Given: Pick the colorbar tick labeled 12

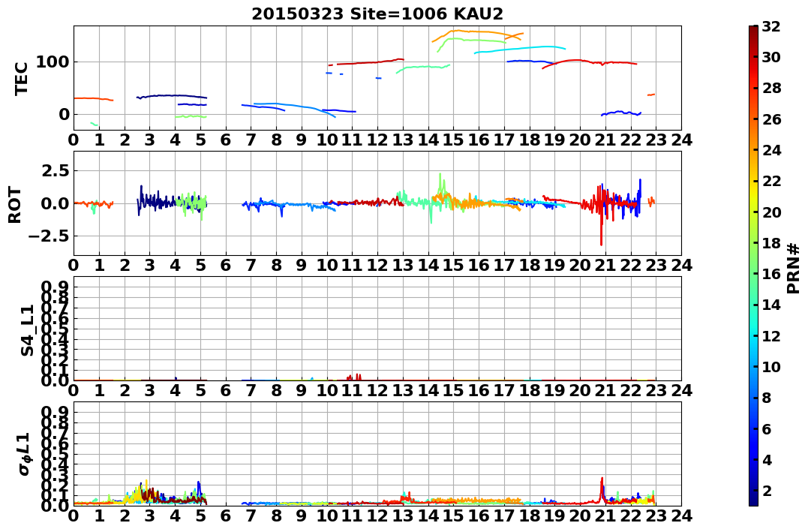Looking at the screenshot, I should click(x=771, y=335).
